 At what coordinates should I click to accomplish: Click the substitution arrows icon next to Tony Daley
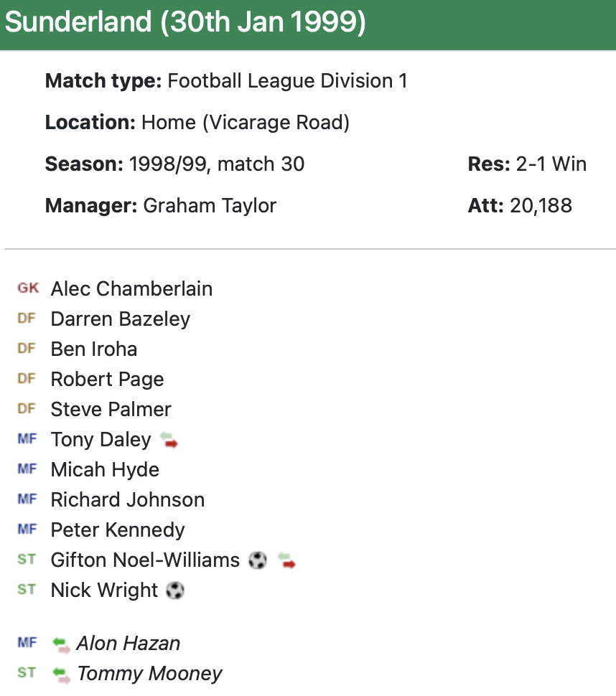pyautogui.click(x=168, y=440)
